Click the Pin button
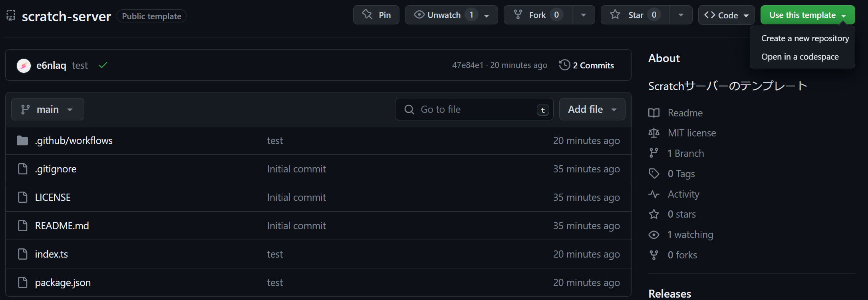This screenshot has height=300, width=868. pos(376,15)
